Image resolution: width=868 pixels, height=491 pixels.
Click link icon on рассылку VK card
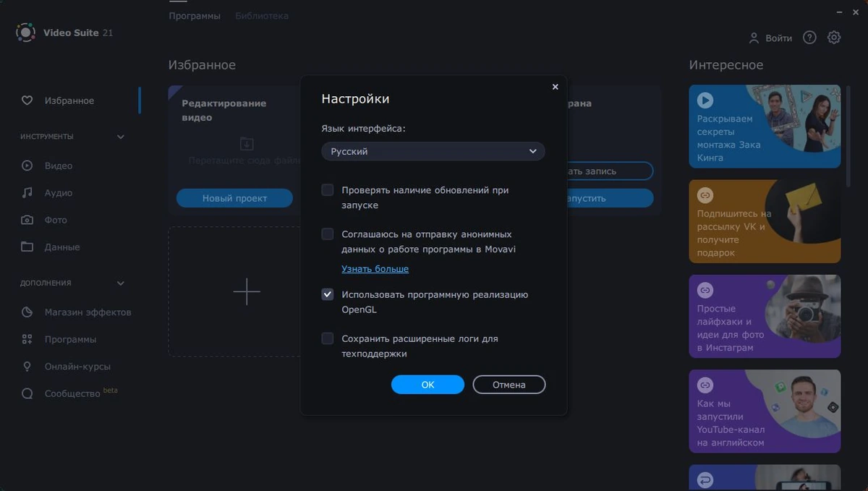[705, 195]
